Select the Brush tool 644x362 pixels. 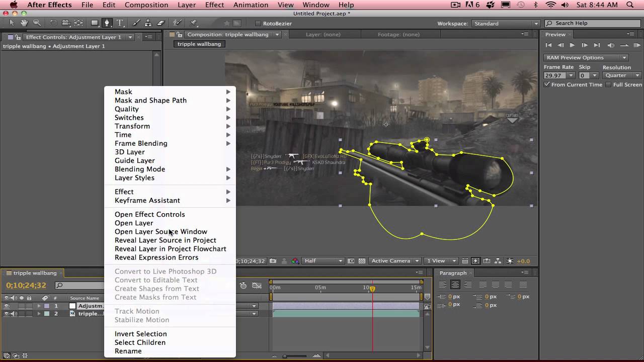tap(136, 23)
